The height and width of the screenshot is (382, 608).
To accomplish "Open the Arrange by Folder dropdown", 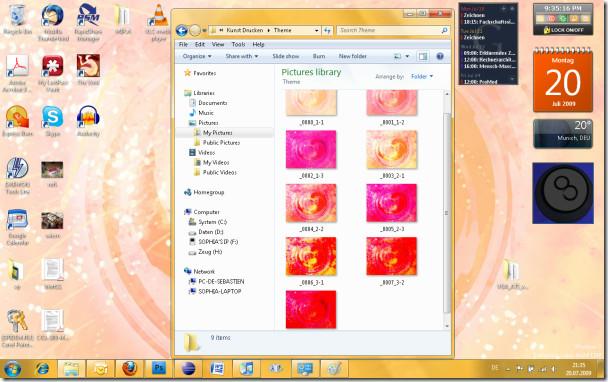I will (x=422, y=76).
